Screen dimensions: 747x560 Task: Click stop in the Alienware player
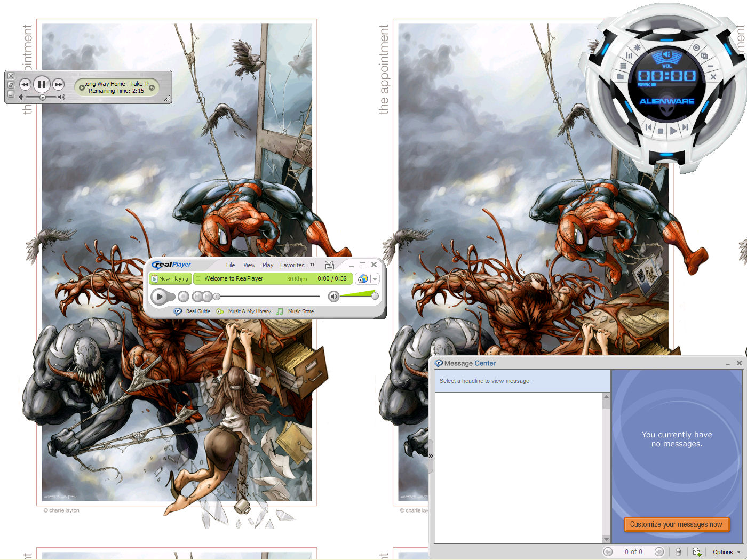(661, 131)
